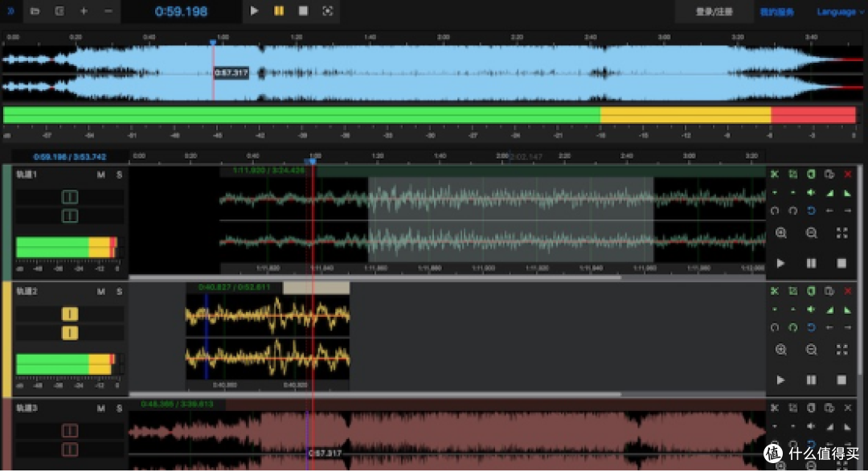
Task: Solo 轨道1 with its S button
Action: coord(119,174)
